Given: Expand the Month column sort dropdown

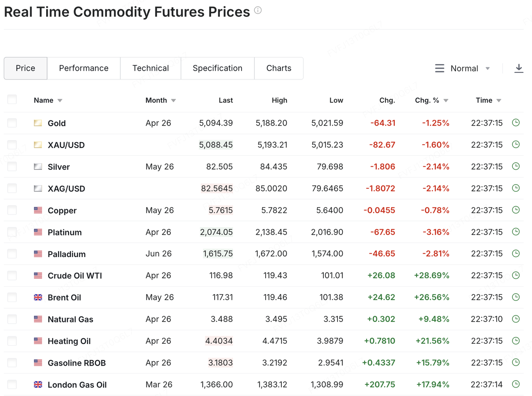Looking at the screenshot, I should 173,101.
